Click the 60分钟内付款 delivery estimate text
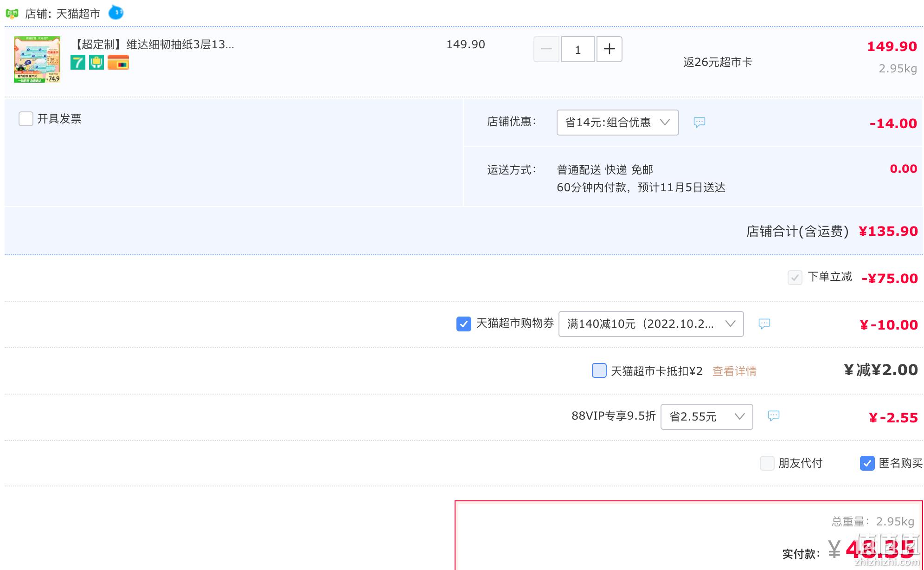Screen dimensions: 924x570 (x=641, y=188)
